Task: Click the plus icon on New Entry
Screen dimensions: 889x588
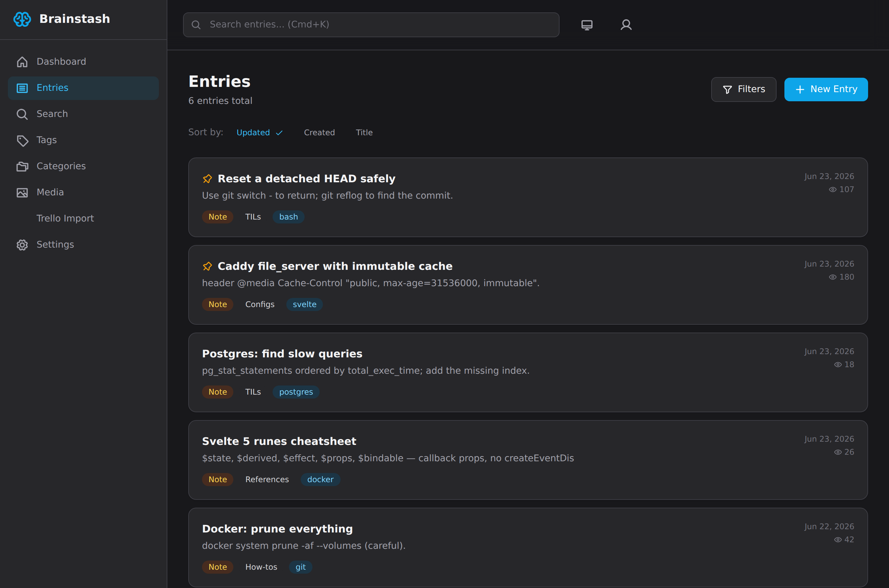Action: click(800, 90)
